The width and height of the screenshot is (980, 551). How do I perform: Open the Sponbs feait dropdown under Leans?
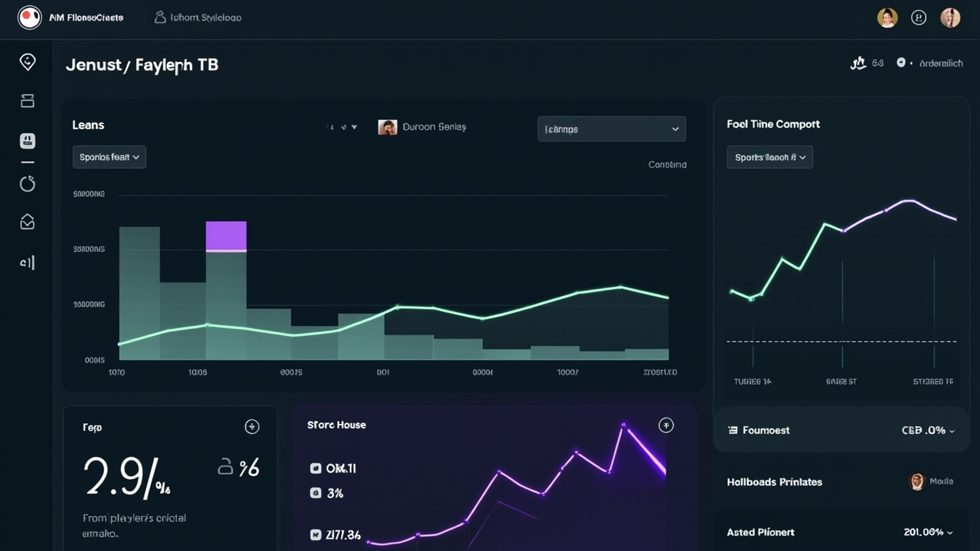109,157
